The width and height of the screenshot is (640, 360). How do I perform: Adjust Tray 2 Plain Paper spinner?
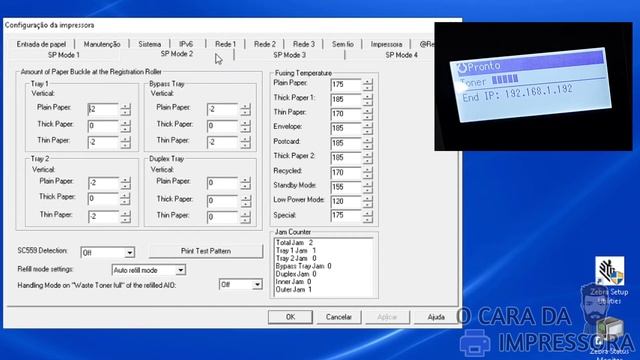click(x=125, y=183)
